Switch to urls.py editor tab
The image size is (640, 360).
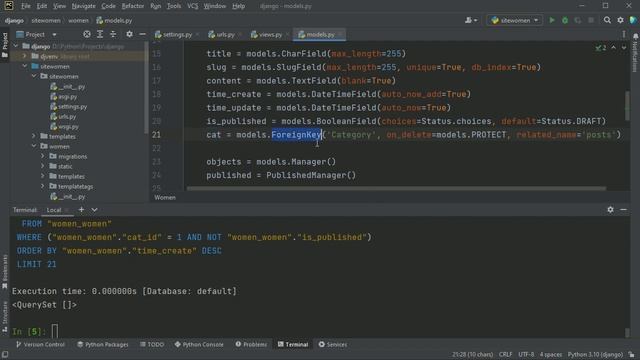point(225,35)
